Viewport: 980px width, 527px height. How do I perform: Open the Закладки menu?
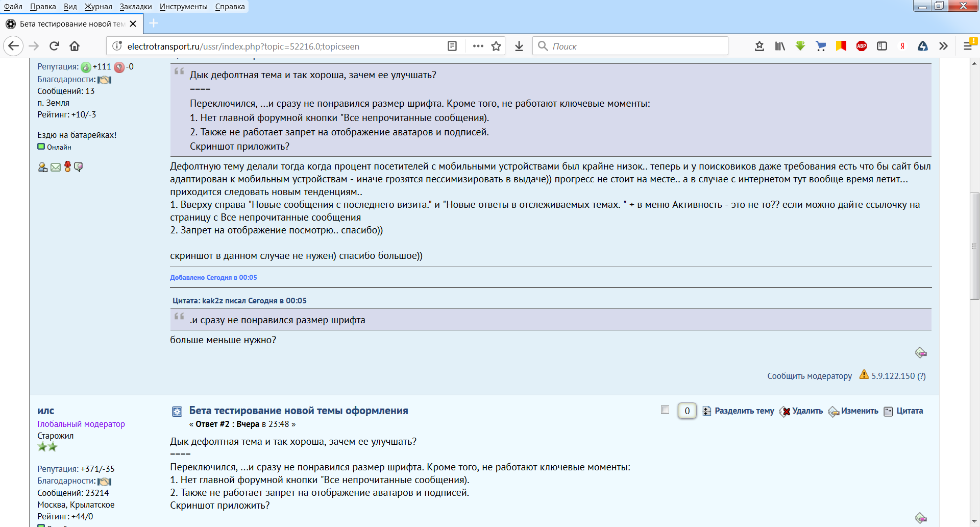tap(136, 7)
